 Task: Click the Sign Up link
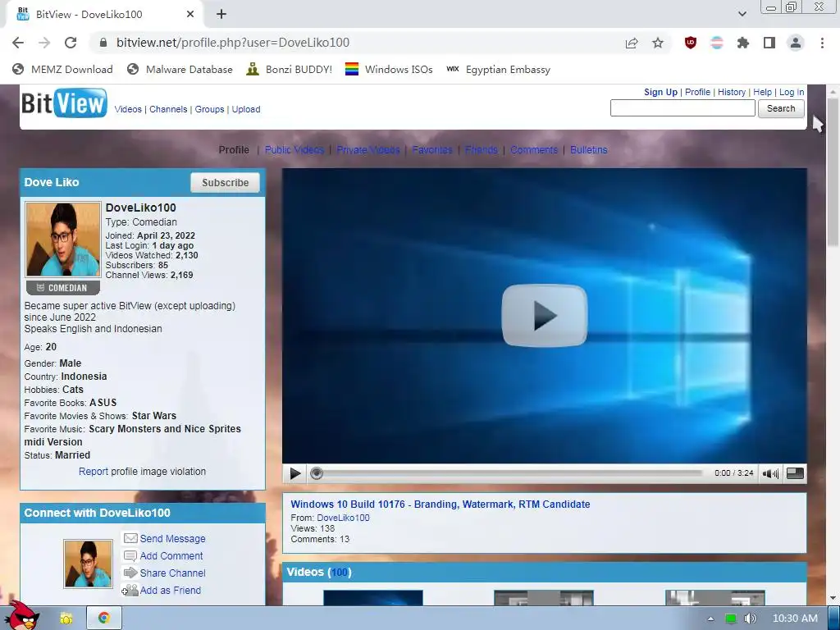click(660, 92)
